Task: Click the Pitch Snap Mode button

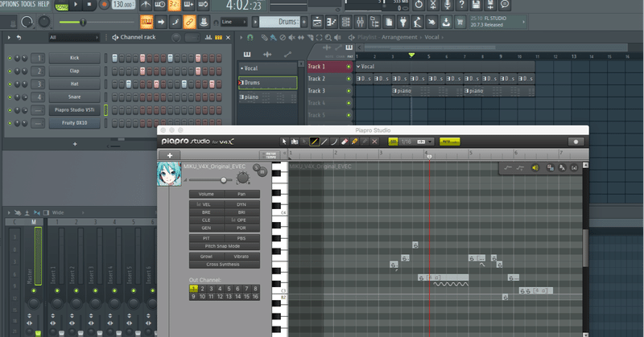Action: pos(225,246)
